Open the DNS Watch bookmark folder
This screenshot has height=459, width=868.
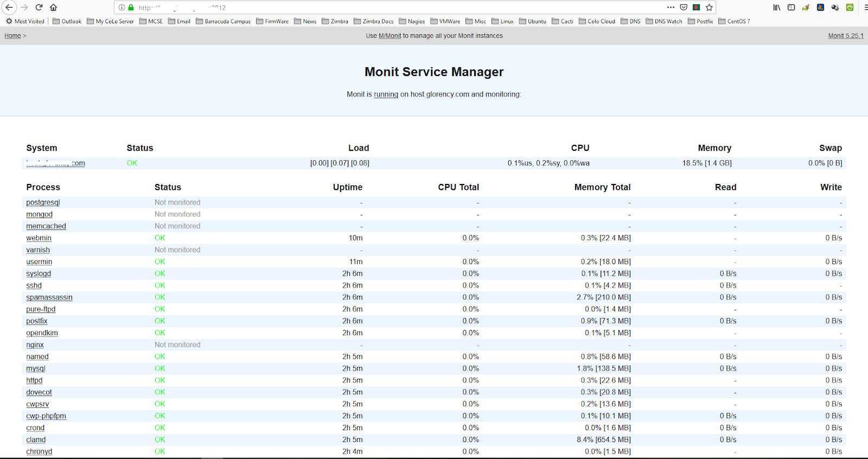(x=664, y=21)
